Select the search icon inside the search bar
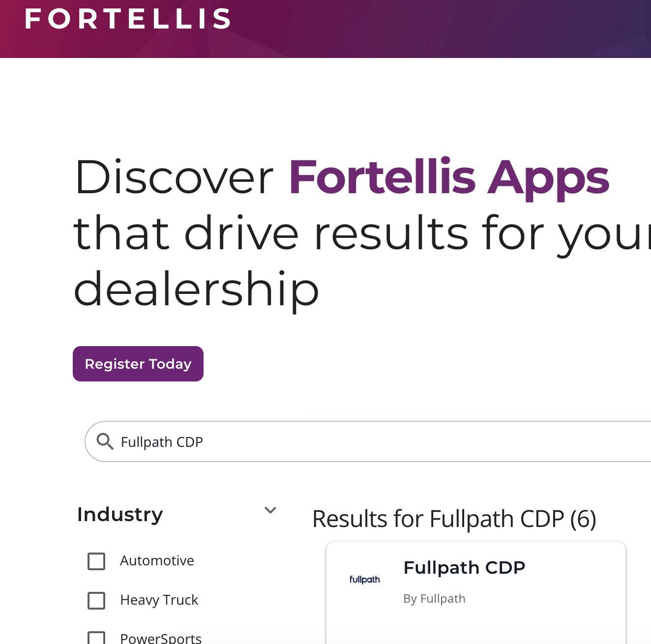Image resolution: width=651 pixels, height=644 pixels. point(105,442)
